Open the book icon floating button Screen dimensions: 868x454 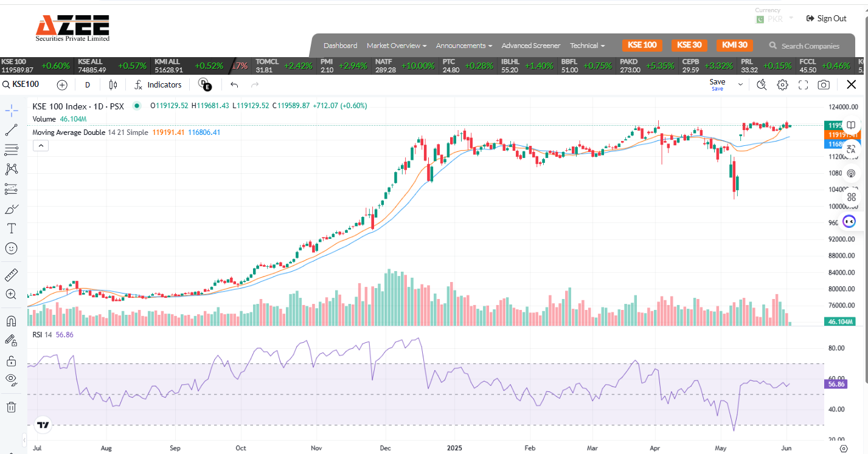coord(851,125)
